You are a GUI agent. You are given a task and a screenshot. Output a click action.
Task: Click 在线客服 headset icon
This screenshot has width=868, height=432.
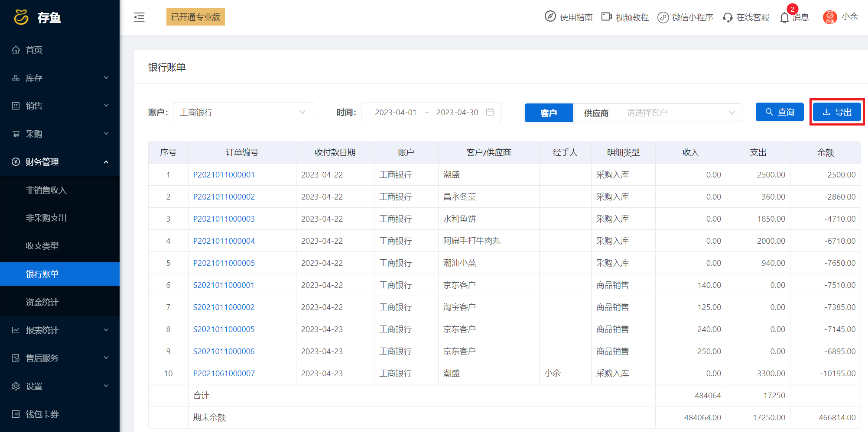728,17
